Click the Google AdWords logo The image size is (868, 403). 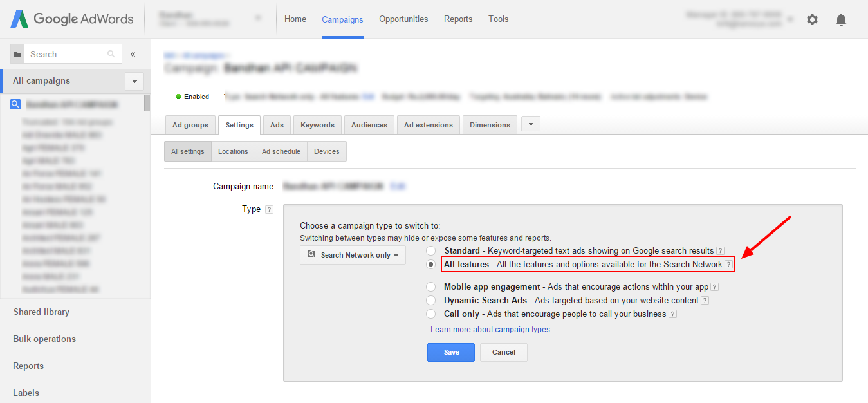[71, 19]
